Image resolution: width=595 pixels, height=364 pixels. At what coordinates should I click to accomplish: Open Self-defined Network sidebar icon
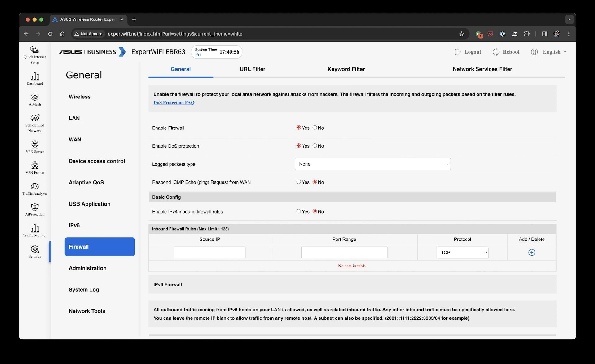pos(35,123)
